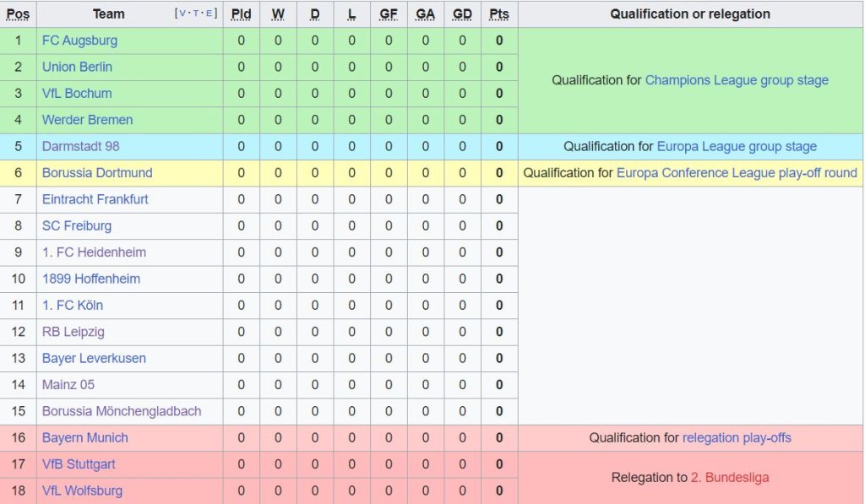Open the FC Augsburg team link
Image resolution: width=865 pixels, height=504 pixels.
tap(79, 41)
